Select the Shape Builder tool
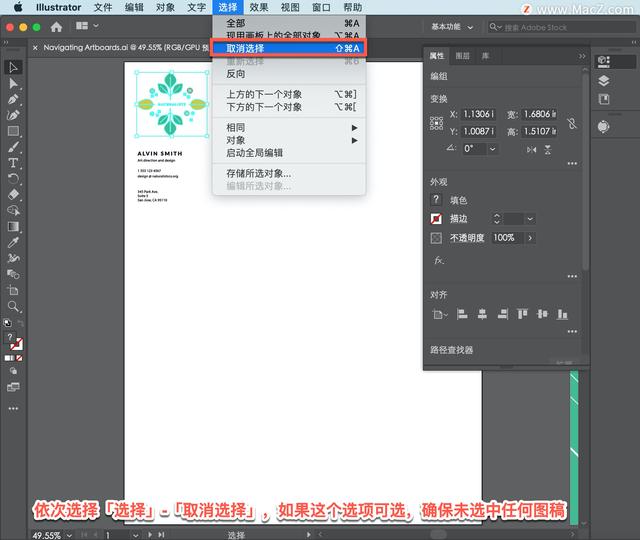 (13, 210)
